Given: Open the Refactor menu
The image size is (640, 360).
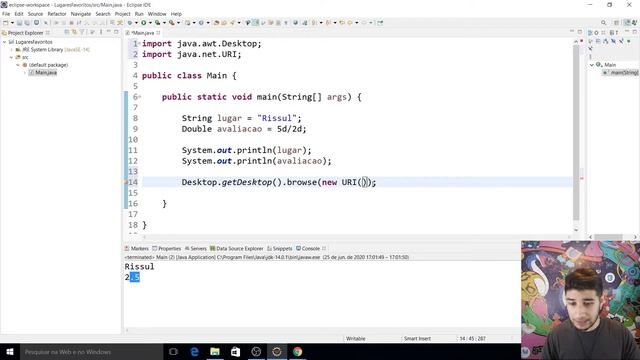Looking at the screenshot, I should click(x=57, y=14).
